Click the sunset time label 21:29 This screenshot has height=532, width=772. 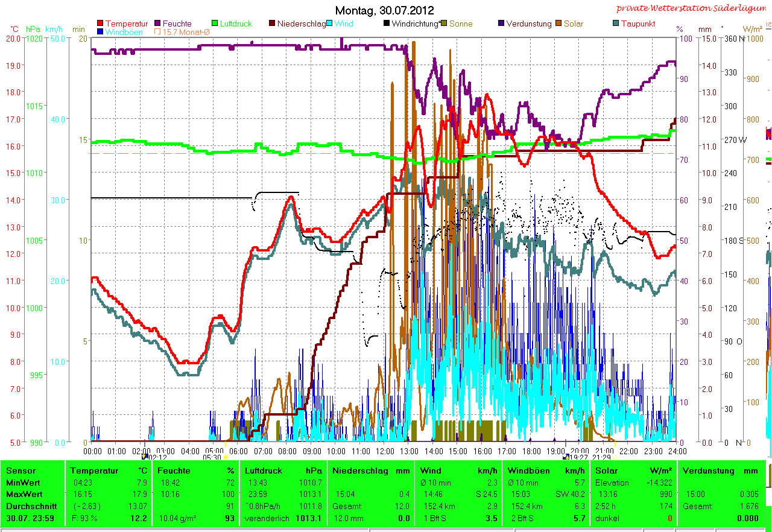602,458
